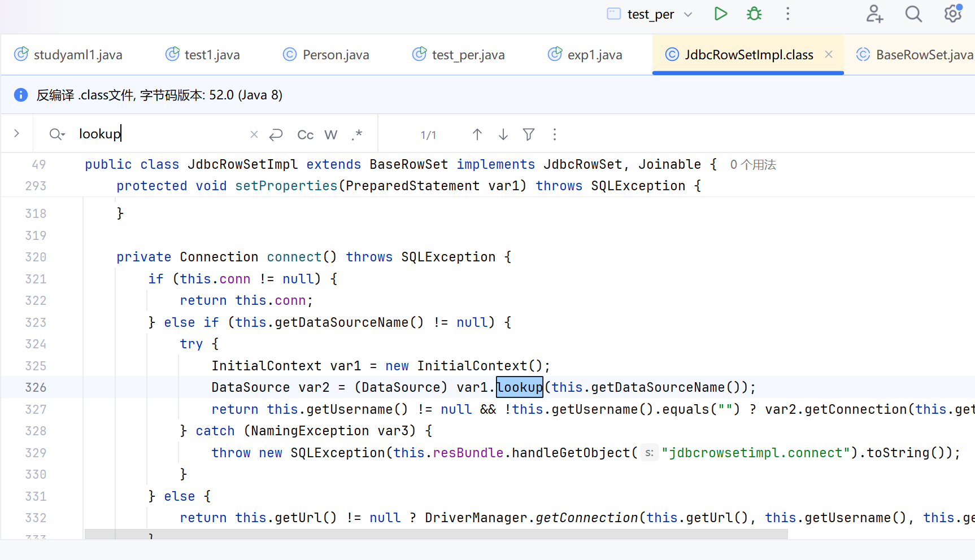
Task: Switch to test_per.java tab
Action: tap(459, 55)
